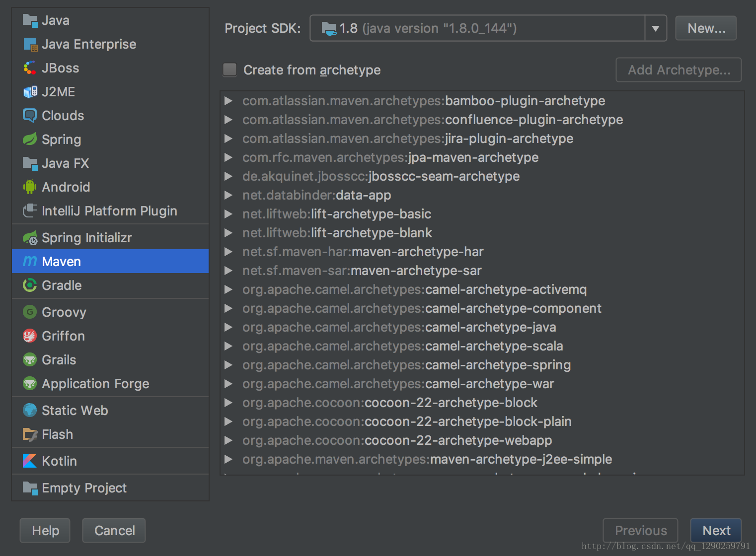Select maven-archetype-har row
Screen dimensions: 756x556
click(x=482, y=252)
